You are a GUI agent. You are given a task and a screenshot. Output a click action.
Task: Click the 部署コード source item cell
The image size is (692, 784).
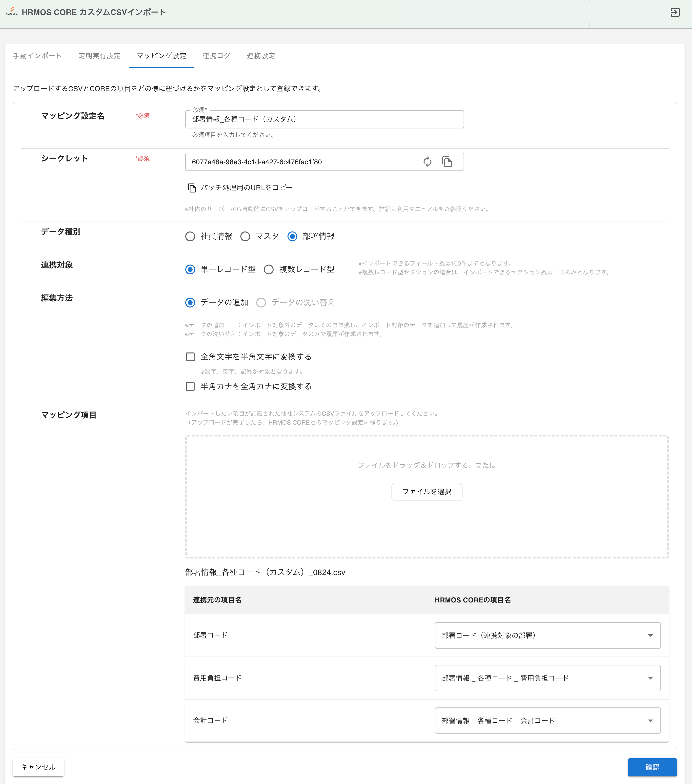coord(210,635)
